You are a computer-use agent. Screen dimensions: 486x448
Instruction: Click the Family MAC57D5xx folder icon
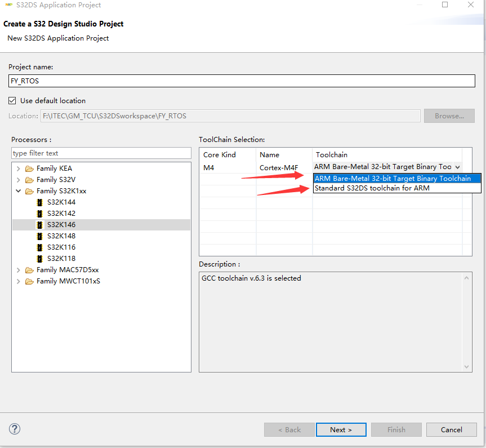point(29,270)
